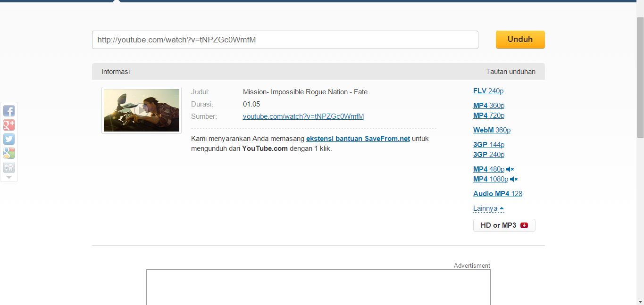644x305 pixels.
Task: Open the ekstensi bantuan SaveFrom.net link
Action: point(358,139)
